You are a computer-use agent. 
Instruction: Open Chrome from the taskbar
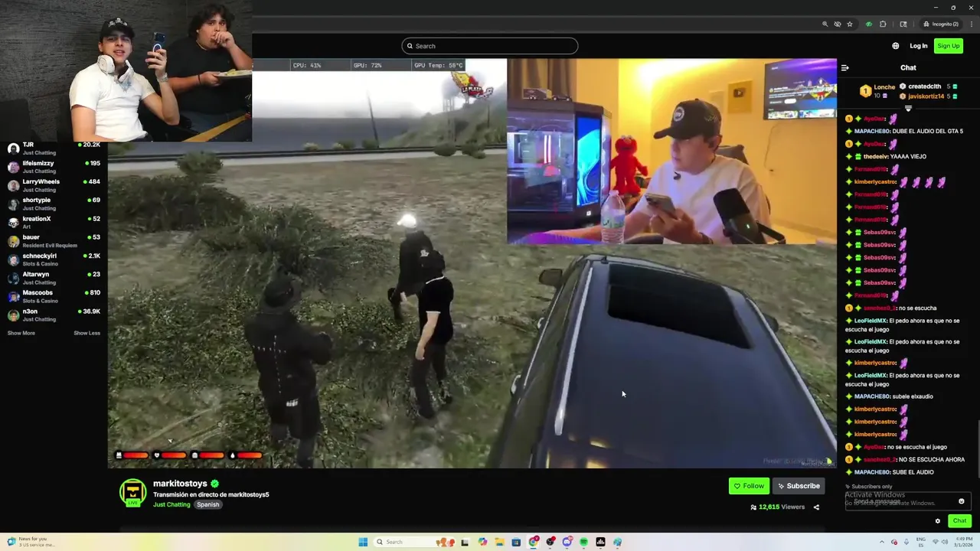533,542
